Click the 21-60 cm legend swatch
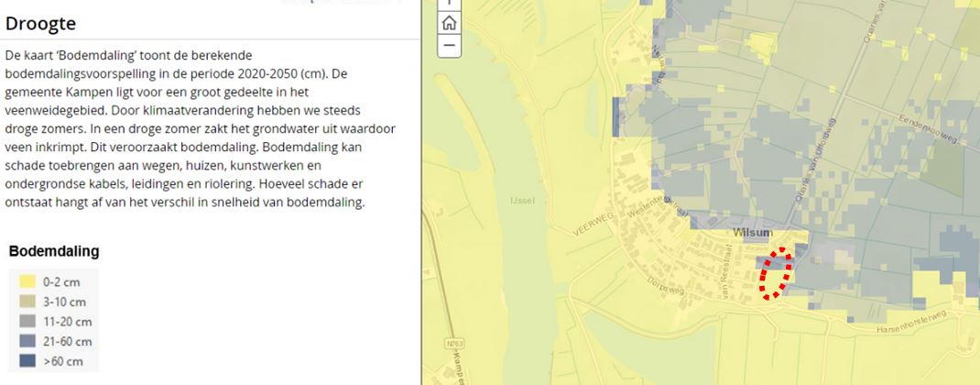This screenshot has width=980, height=385. tap(27, 342)
